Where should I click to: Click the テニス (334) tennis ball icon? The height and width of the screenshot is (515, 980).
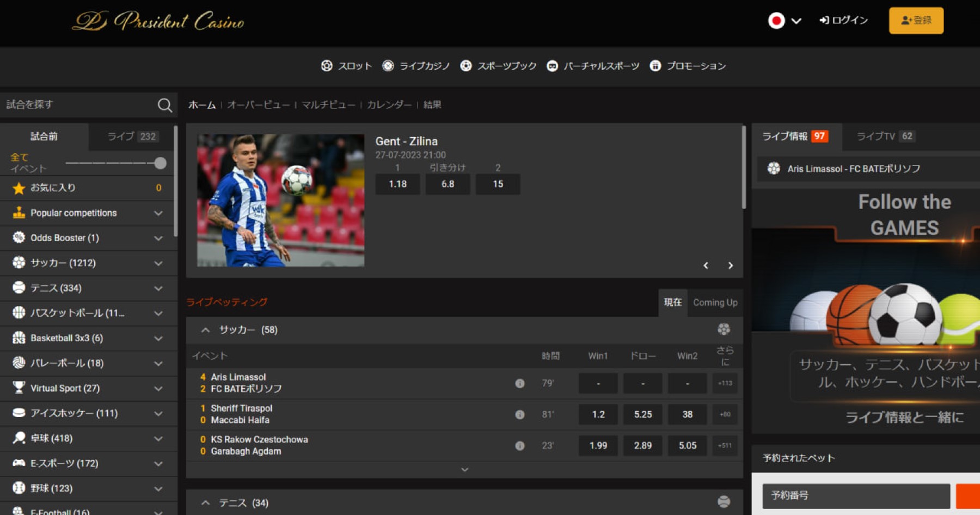[x=19, y=287]
